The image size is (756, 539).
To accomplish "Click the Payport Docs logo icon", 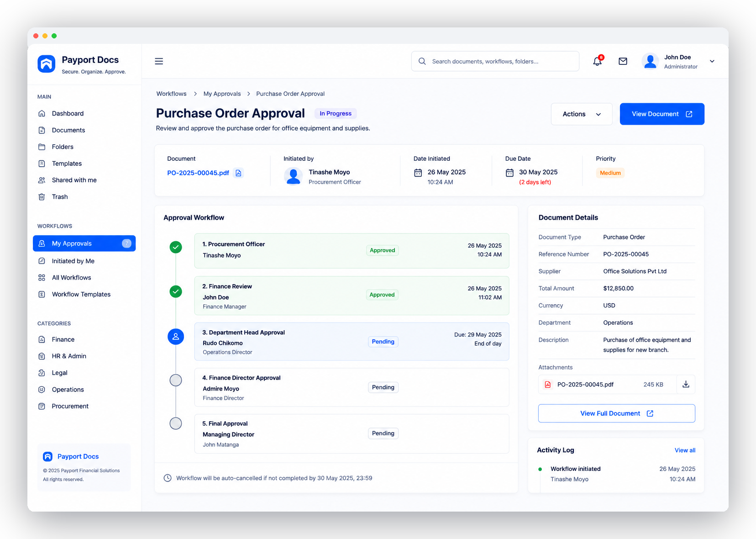I will tap(47, 64).
